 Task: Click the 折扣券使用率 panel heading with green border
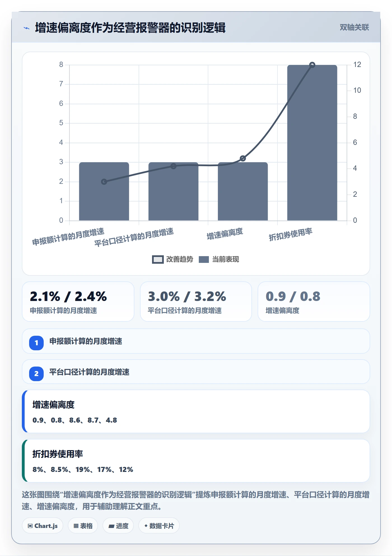[58, 454]
